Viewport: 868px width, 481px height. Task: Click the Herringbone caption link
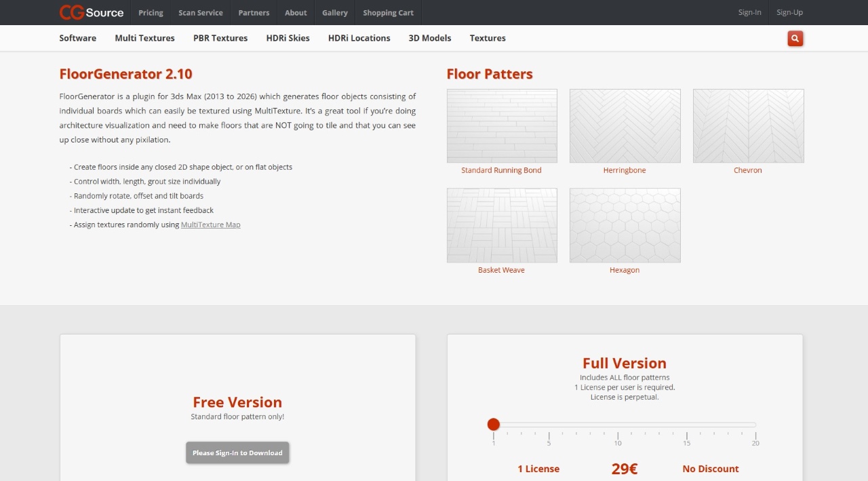tap(625, 170)
